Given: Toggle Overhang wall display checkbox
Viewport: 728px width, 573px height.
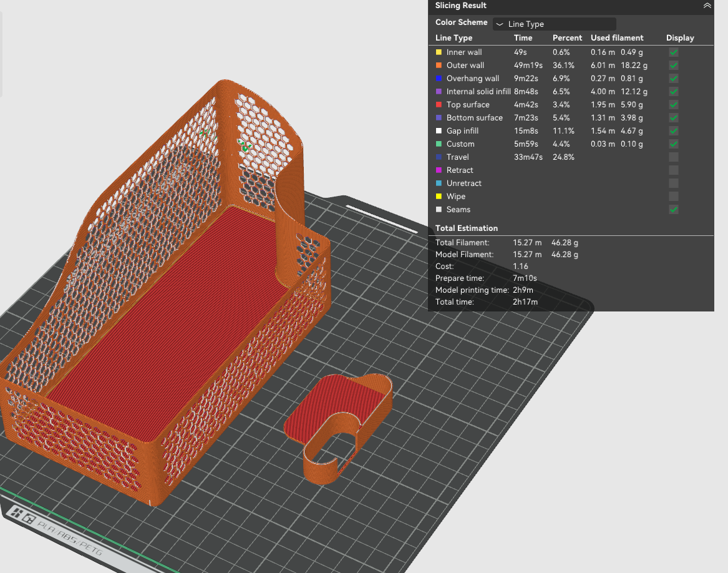Looking at the screenshot, I should [674, 79].
